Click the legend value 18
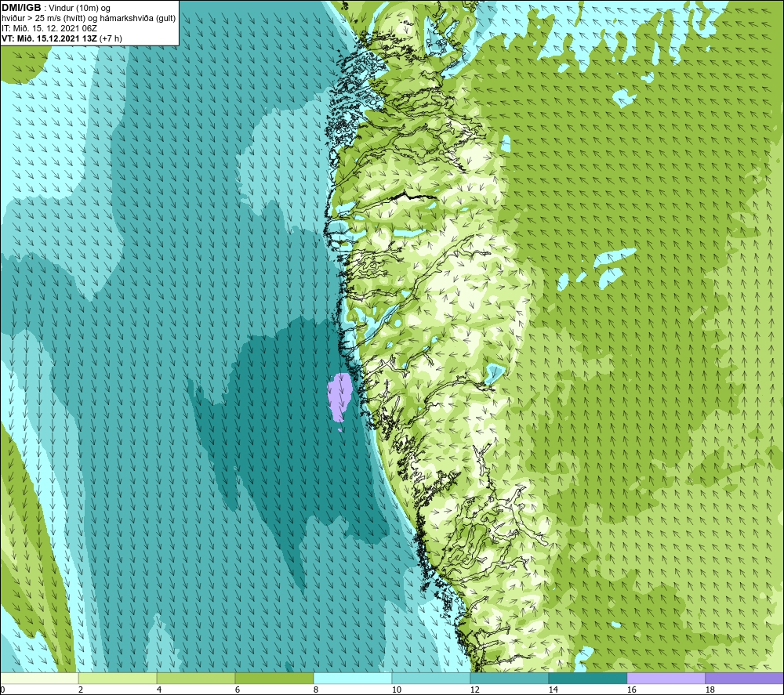784x695 pixels. tap(710, 690)
